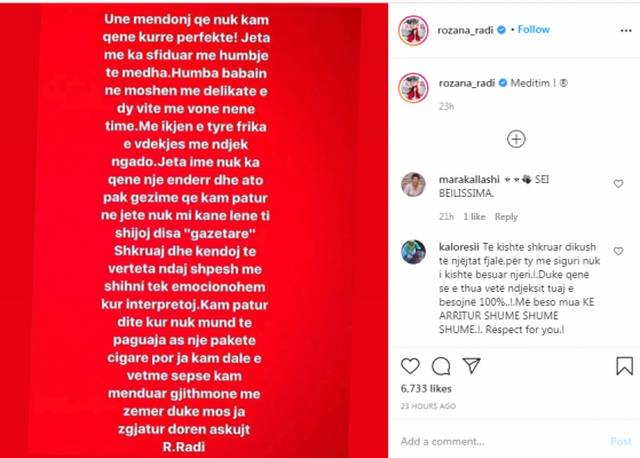Click rozana_radi header profile picture

[x=413, y=30]
